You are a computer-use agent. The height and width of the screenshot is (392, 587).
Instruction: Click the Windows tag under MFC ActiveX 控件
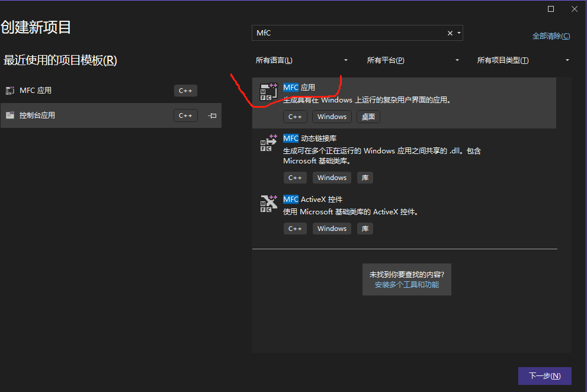tap(332, 229)
